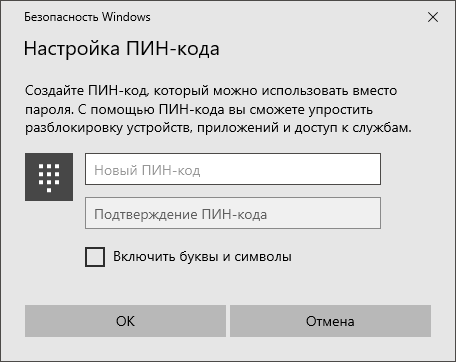This screenshot has height=362, width=456.
Task: Click the Новый ПИН-код placeholder text
Action: coord(147,170)
